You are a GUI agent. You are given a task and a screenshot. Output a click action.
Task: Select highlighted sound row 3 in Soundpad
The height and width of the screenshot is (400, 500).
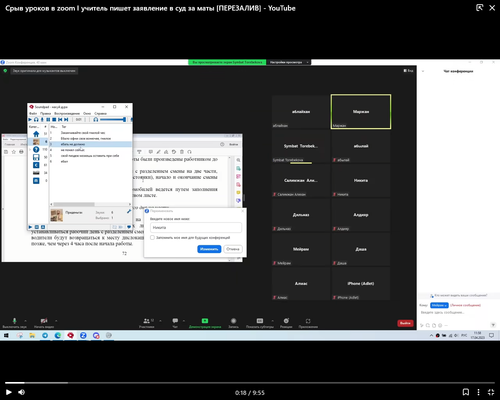coord(91,144)
